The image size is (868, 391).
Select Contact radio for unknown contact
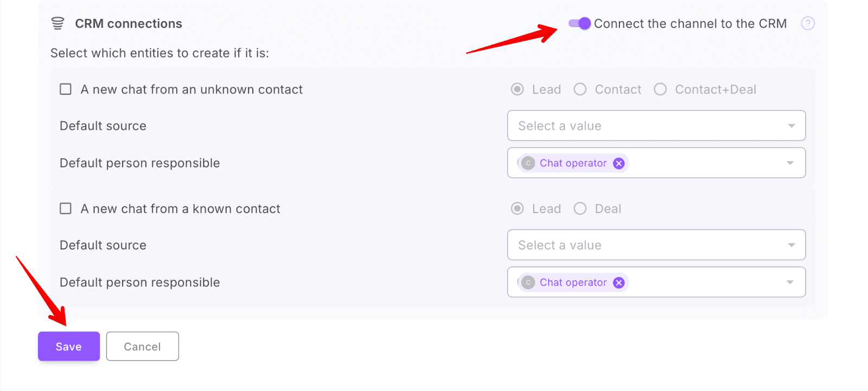(x=580, y=89)
